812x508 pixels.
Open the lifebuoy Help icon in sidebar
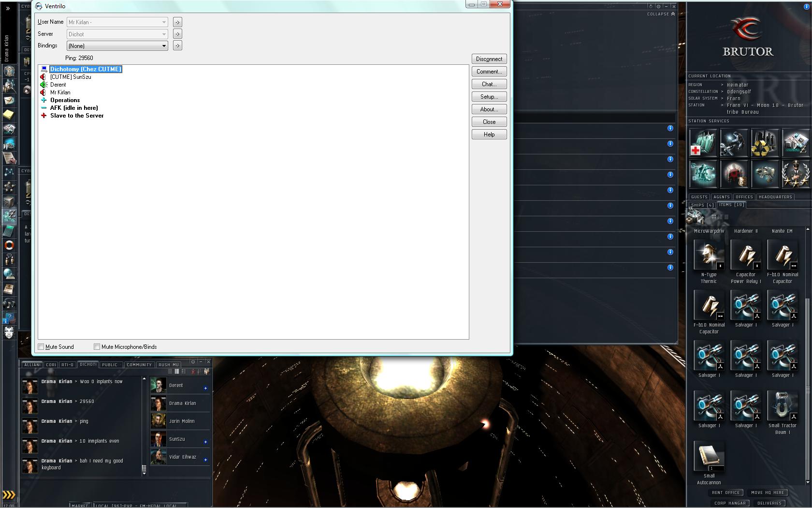pos(9,245)
